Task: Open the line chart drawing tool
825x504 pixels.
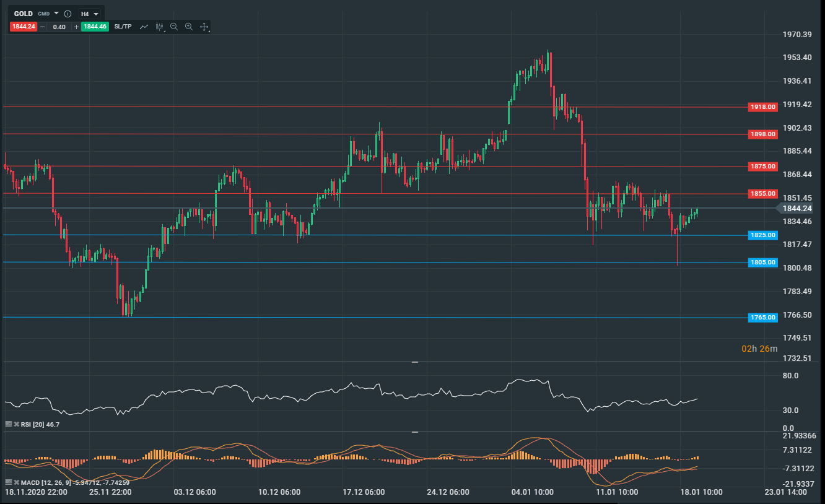Action: click(144, 27)
